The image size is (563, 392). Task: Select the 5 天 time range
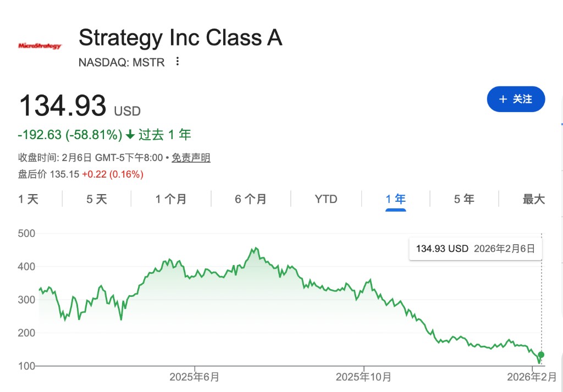click(97, 199)
